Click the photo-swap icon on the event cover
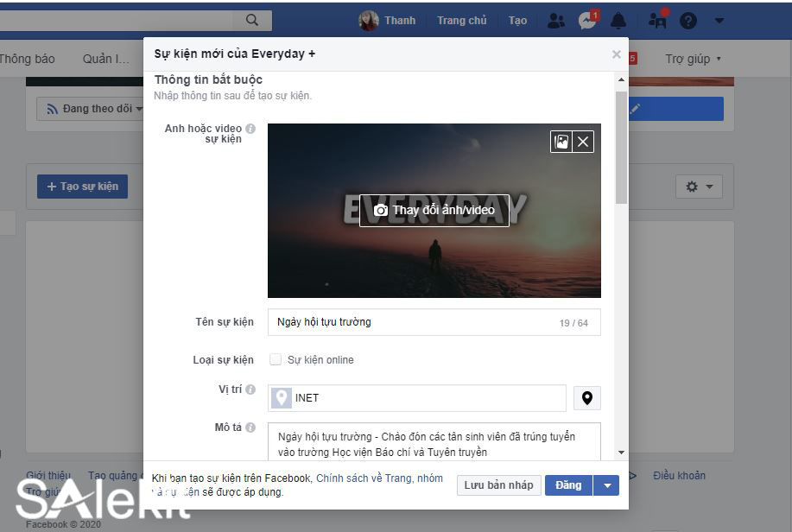Viewport: 792px width, 532px height. coord(562,141)
